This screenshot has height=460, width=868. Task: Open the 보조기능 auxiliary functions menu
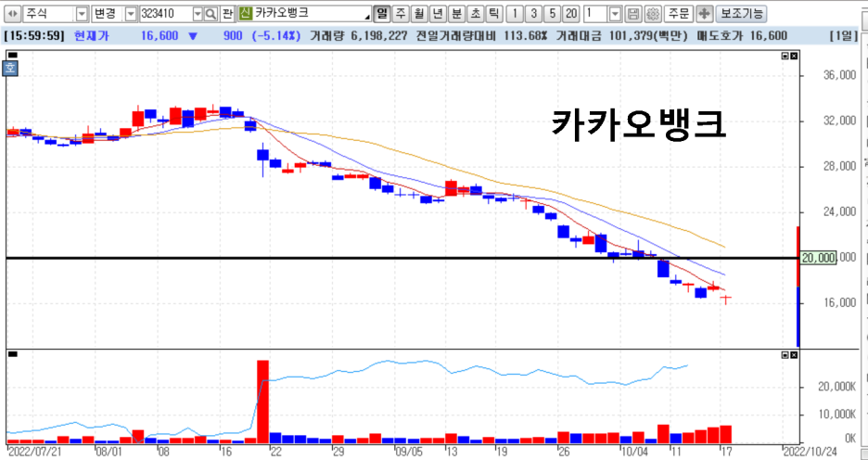click(x=741, y=14)
